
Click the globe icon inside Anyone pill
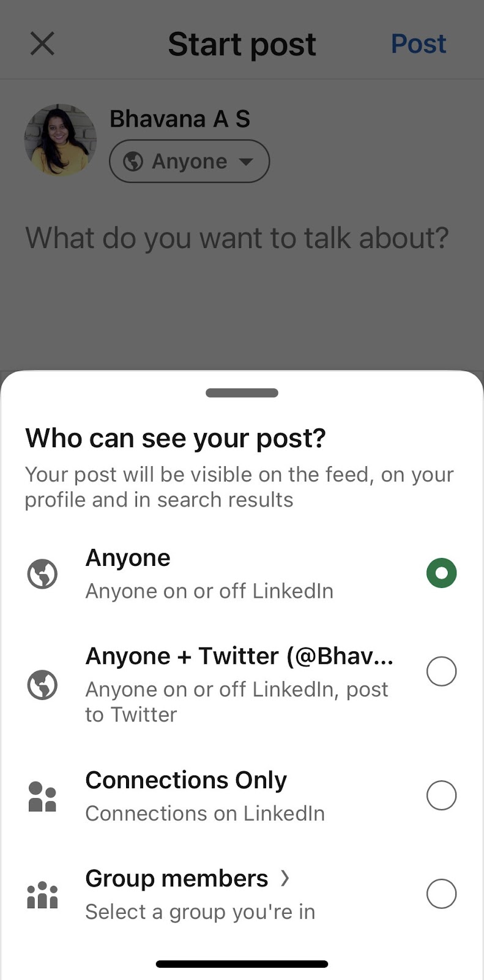coord(133,162)
